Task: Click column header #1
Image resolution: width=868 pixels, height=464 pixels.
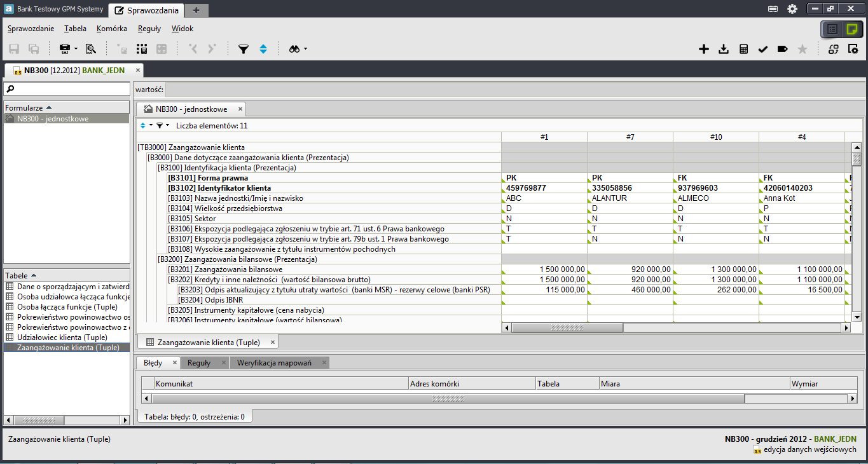Action: (544, 137)
